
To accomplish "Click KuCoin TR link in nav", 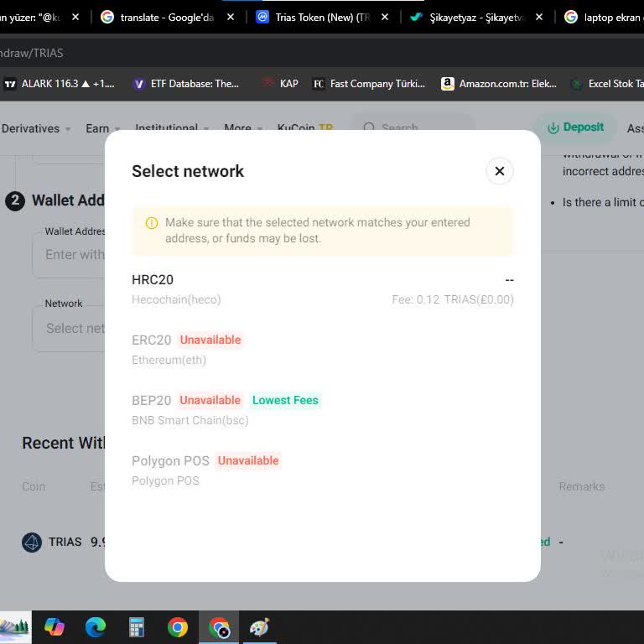I will click(x=304, y=127).
